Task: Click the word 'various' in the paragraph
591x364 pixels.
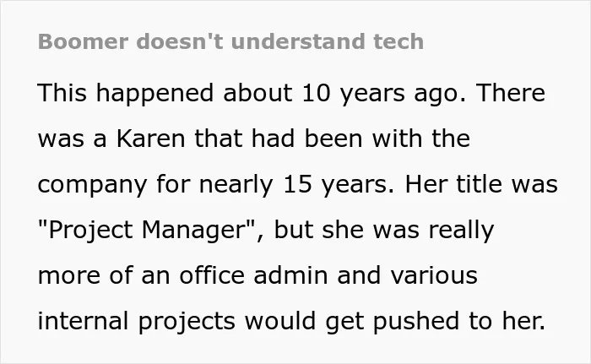Action: click(434, 275)
